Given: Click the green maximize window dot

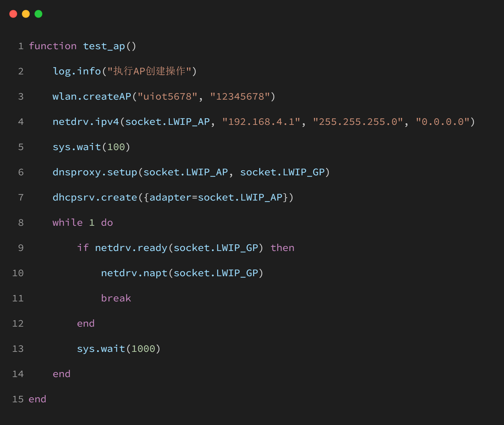Looking at the screenshot, I should tap(38, 14).
